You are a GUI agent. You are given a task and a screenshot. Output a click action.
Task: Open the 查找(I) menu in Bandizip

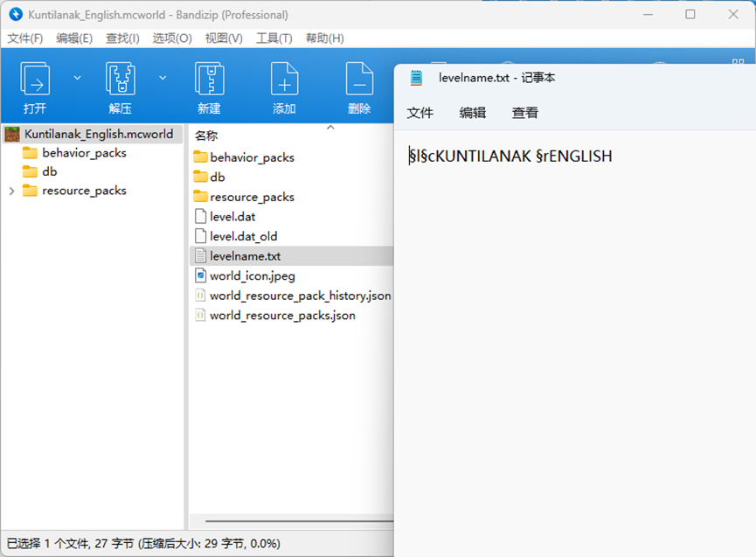tap(122, 38)
